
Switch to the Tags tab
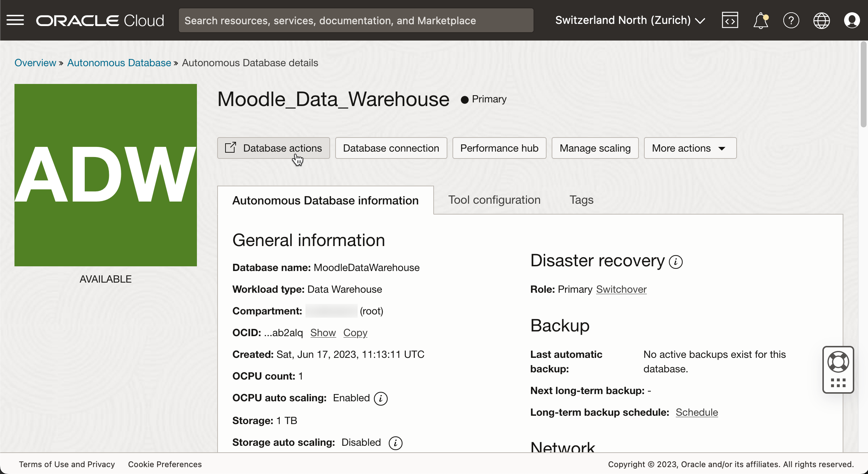click(x=581, y=200)
